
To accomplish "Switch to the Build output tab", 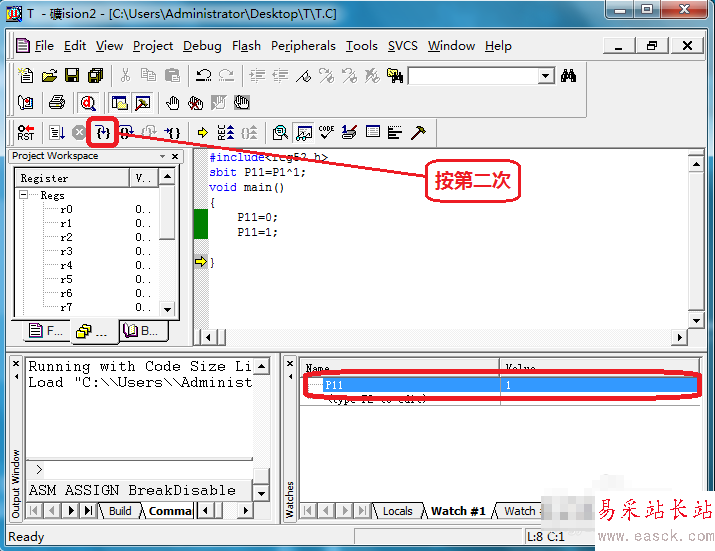I will coord(119,511).
